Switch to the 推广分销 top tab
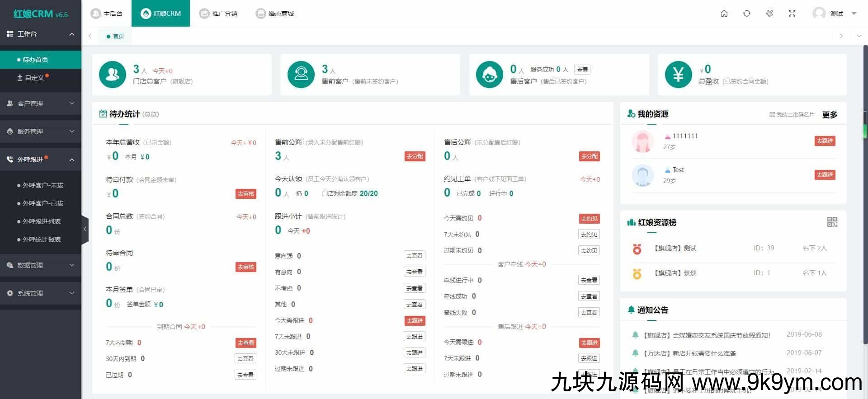Image resolution: width=868 pixels, height=399 pixels. coord(219,14)
